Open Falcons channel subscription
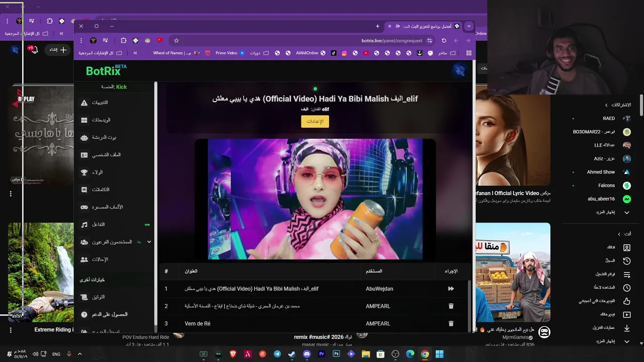The height and width of the screenshot is (362, 644). 614,186
